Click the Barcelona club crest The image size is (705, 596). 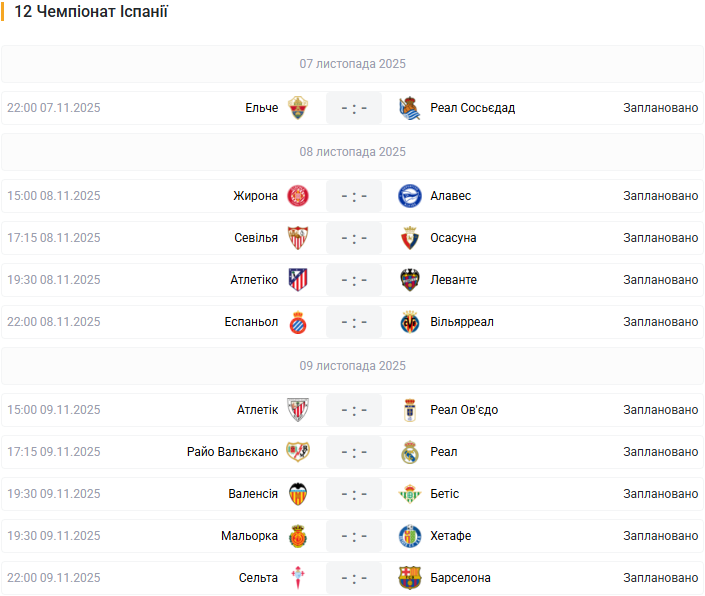coord(410,578)
